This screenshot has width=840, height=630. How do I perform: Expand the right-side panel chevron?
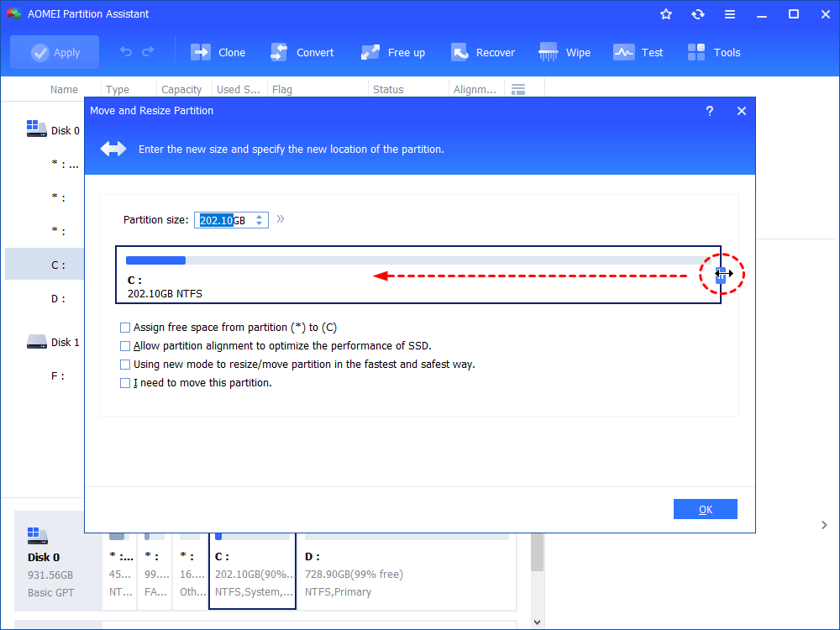(824, 524)
